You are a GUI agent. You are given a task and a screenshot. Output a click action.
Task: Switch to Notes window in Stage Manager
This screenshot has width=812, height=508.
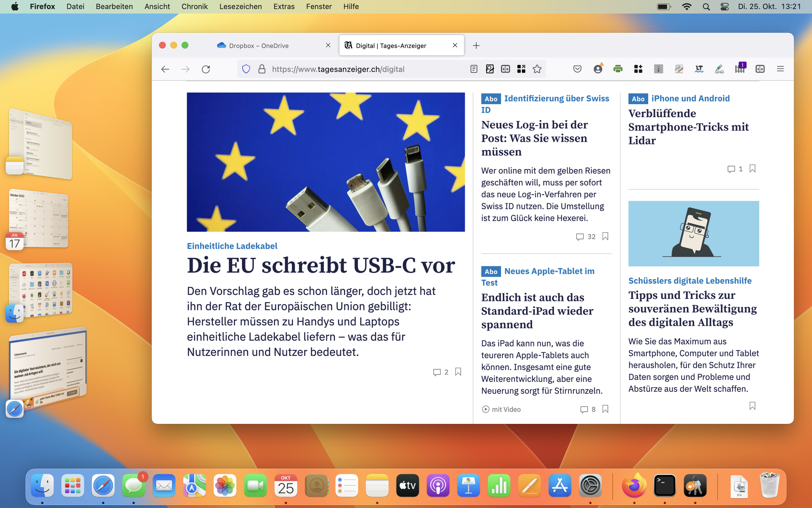40,144
